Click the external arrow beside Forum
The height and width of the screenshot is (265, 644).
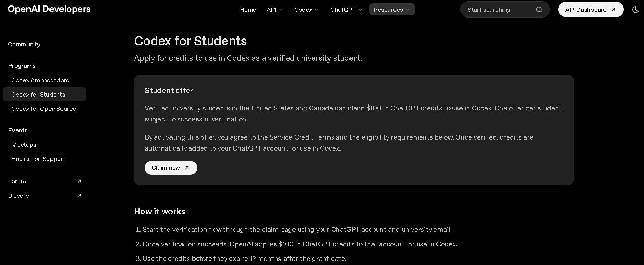[79, 181]
